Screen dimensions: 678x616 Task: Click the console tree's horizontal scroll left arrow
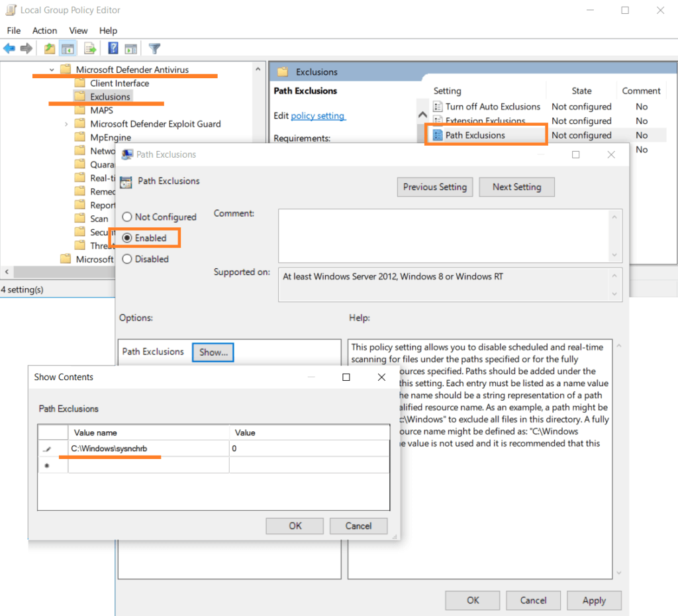(7, 272)
